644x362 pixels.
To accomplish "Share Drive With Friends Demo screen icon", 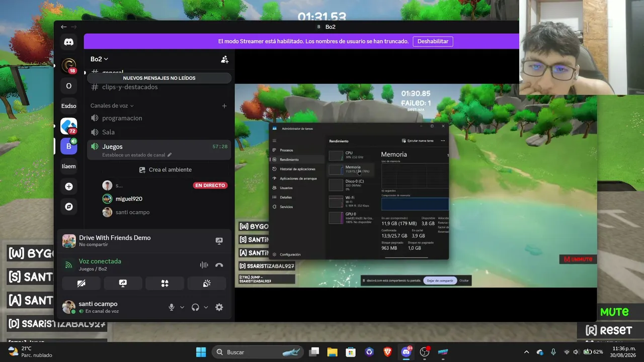I will (219, 241).
